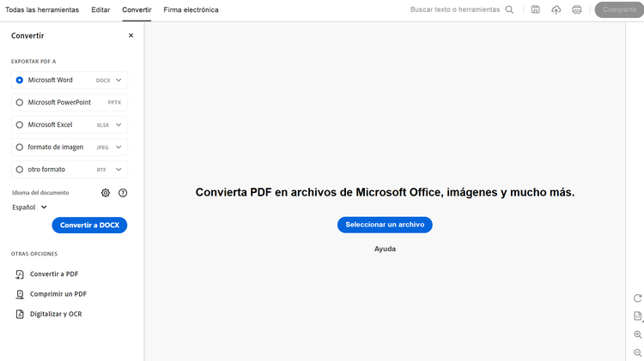644x361 pixels.
Task: Select the Microsoft PowerPoint radio button
Action: [20, 102]
